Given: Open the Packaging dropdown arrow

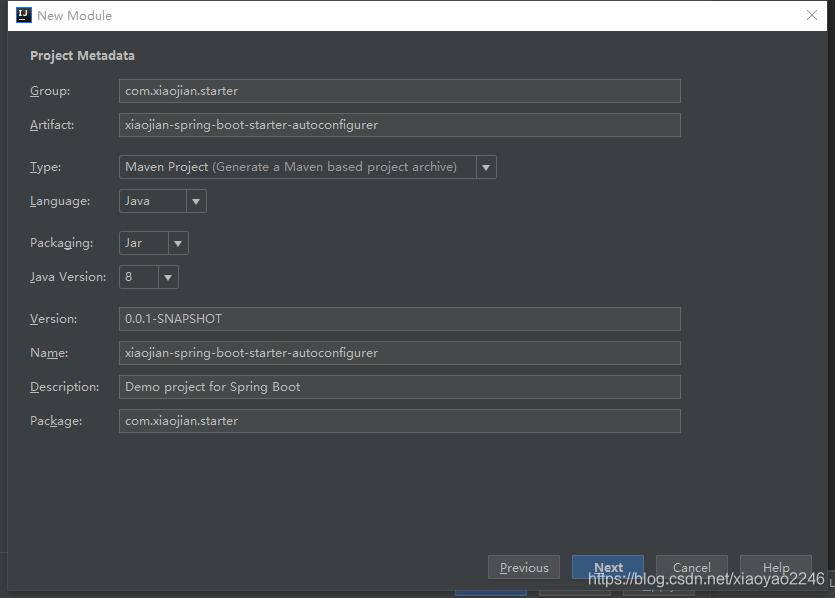Looking at the screenshot, I should [178, 243].
